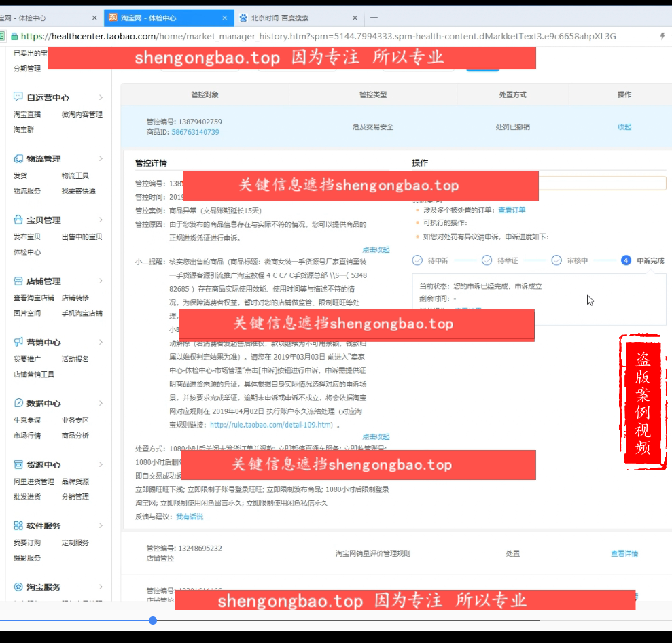
Task: Open 手机淘宝店铺 in the sidebar
Action: 82,313
